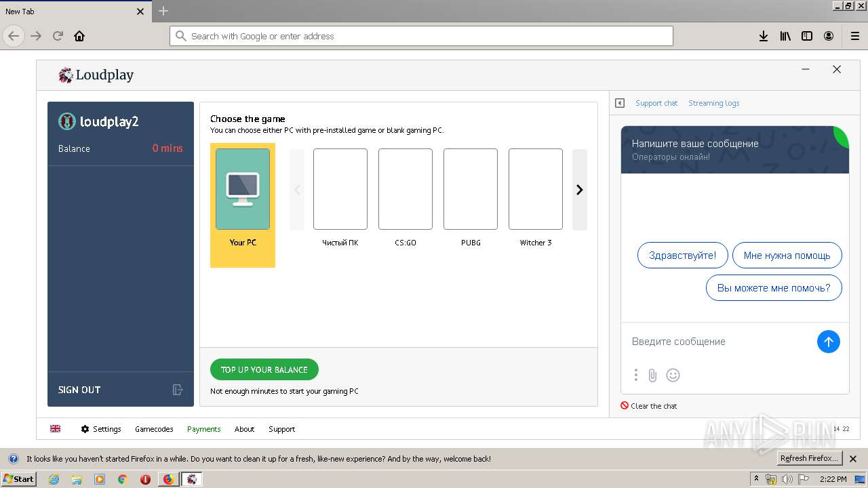
Task: Open Firefox library icon
Action: [785, 36]
